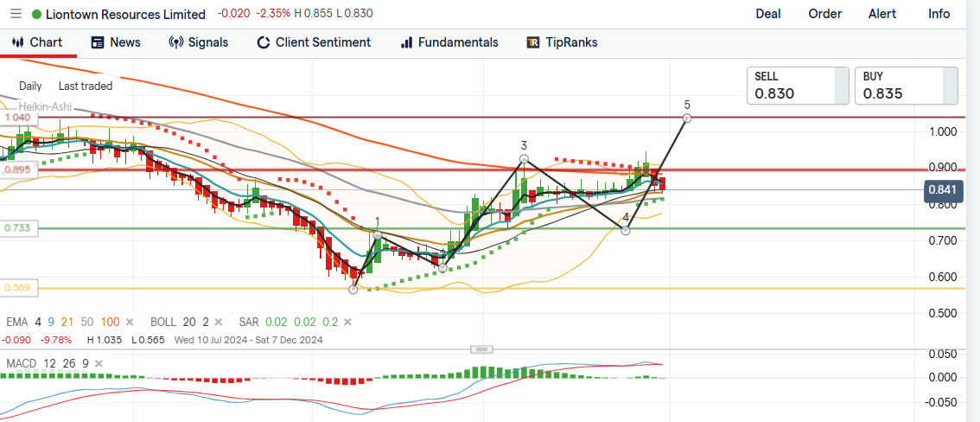Grab the MACD panel resize handle
Viewport: 980px width, 422px height.
click(481, 348)
